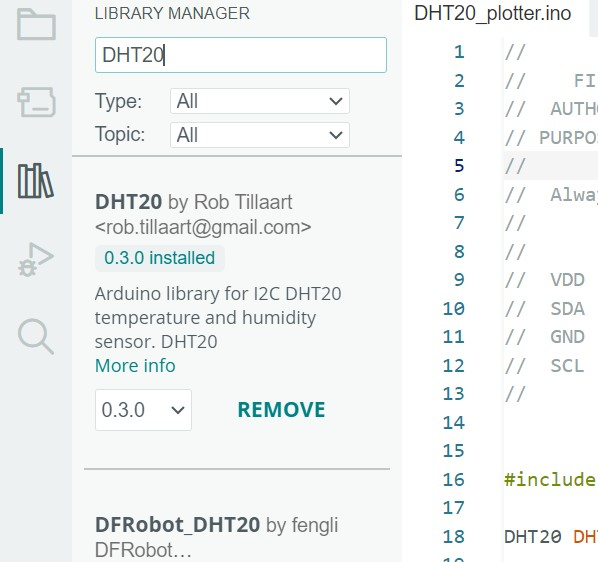Image resolution: width=598 pixels, height=562 pixels.
Task: Open the Sketchbook folder icon
Action: point(36,24)
